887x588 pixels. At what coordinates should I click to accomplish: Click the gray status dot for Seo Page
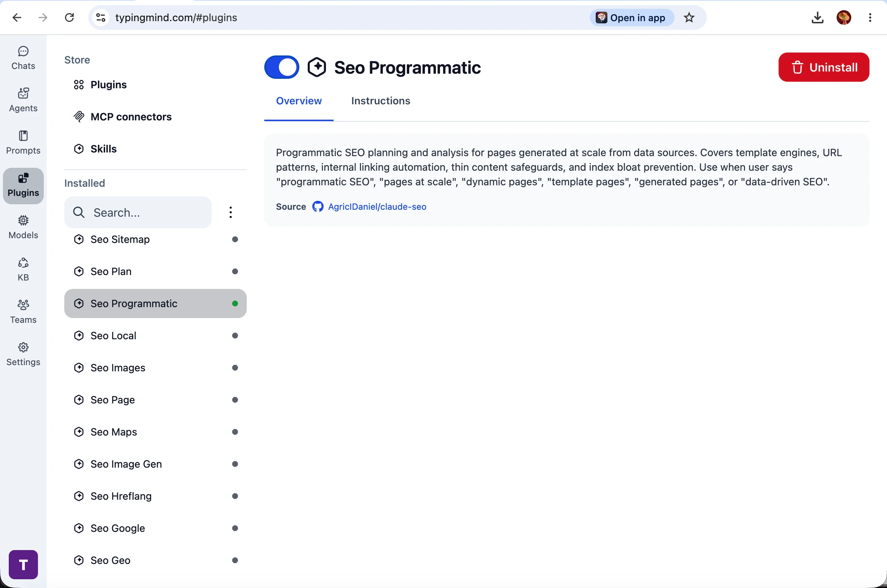(235, 400)
